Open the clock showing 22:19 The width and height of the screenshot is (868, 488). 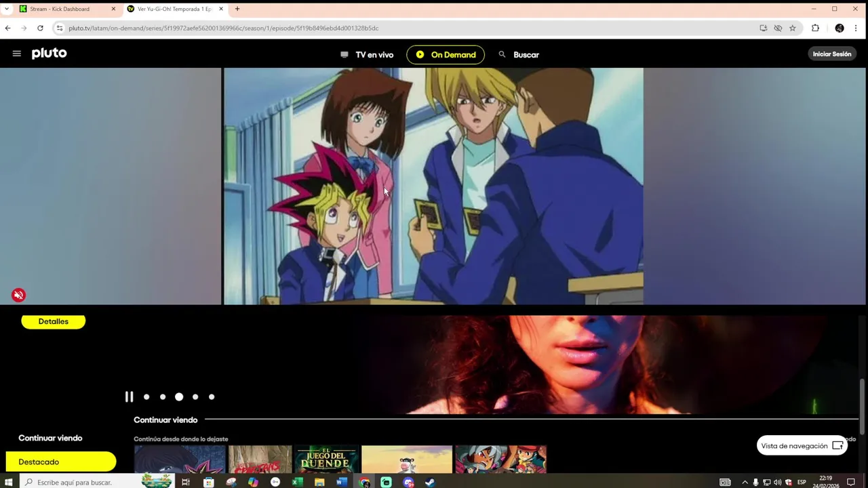click(x=825, y=482)
